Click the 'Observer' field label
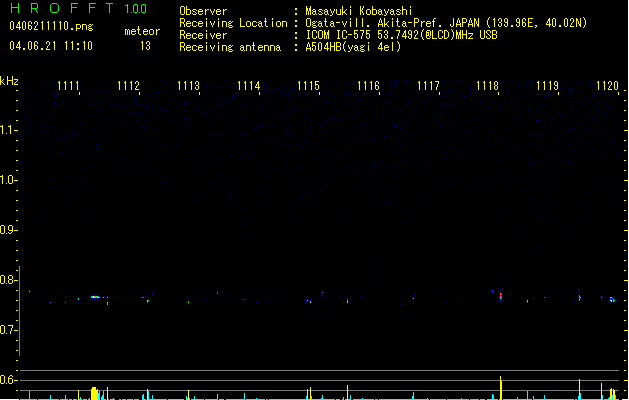629x400 pixels. click(203, 11)
